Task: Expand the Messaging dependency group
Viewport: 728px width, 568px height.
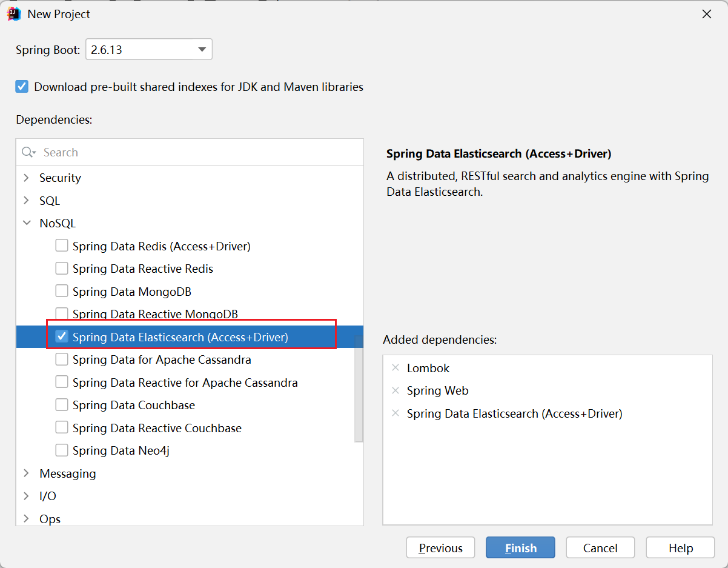Action: click(x=27, y=473)
